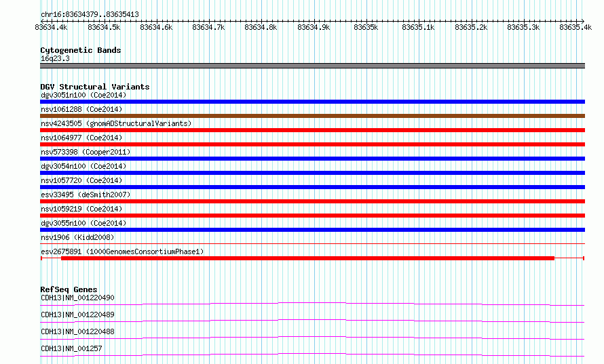Click the red esv33495 variant bar
This screenshot has height=364, width=604.
click(312, 201)
